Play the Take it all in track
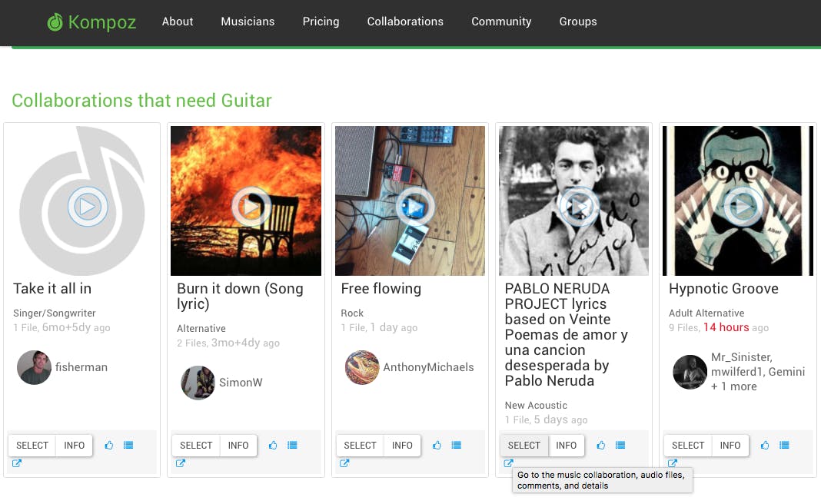Viewport: 821px width, 504px height. [87, 206]
